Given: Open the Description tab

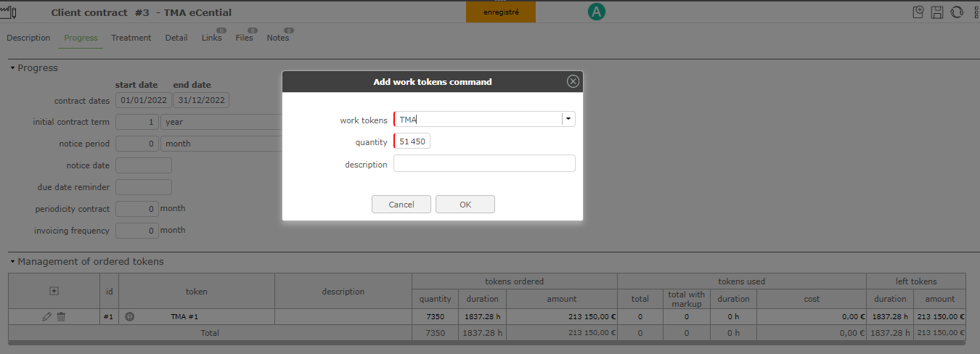Looking at the screenshot, I should [x=28, y=38].
